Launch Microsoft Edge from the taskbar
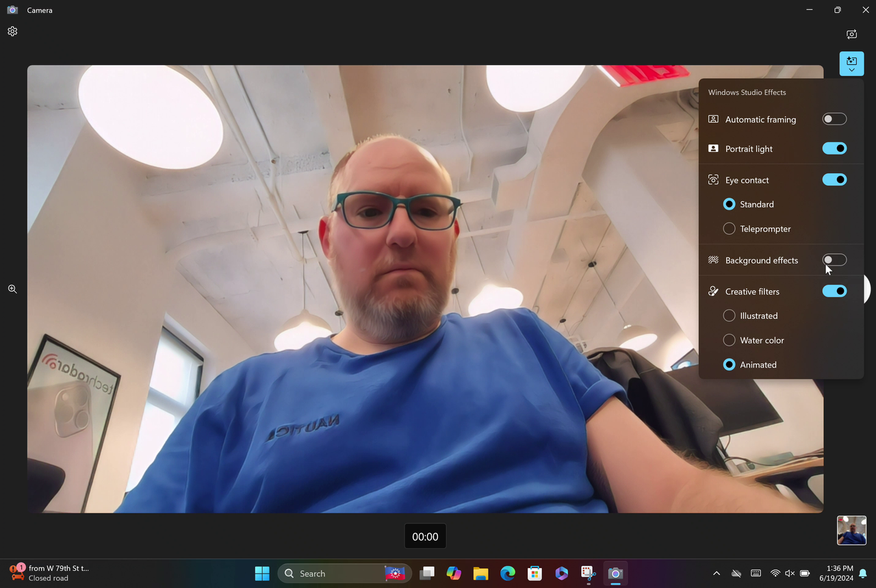 coord(507,574)
